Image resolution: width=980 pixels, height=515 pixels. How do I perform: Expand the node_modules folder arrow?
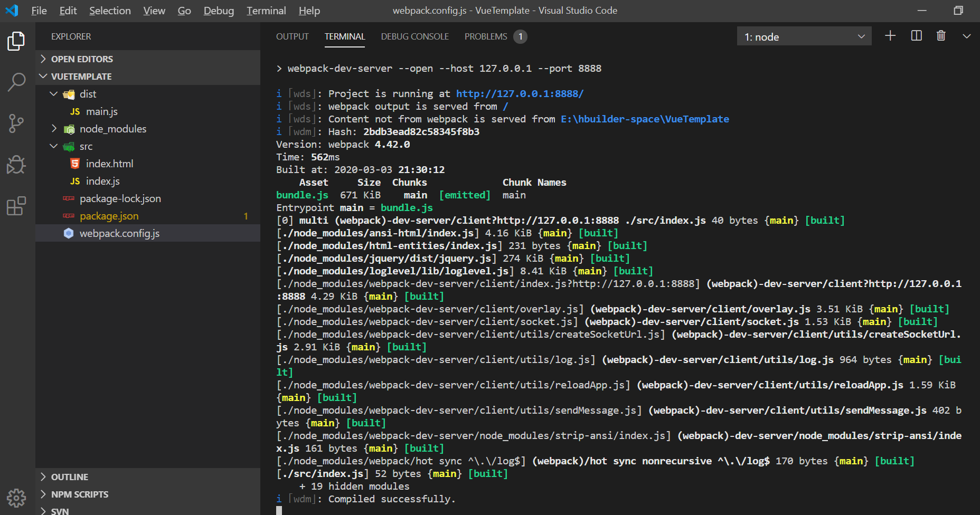coord(53,128)
